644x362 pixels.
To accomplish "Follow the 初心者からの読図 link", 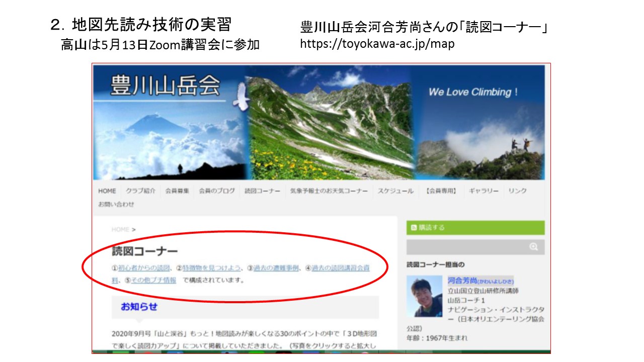I will click(145, 268).
